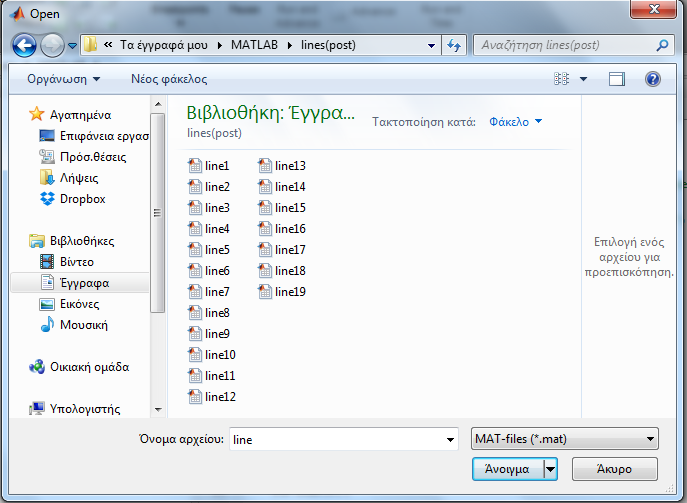Select Βιβλιοθήκες in the navigation pane
The height and width of the screenshot is (503, 687).
(71, 241)
